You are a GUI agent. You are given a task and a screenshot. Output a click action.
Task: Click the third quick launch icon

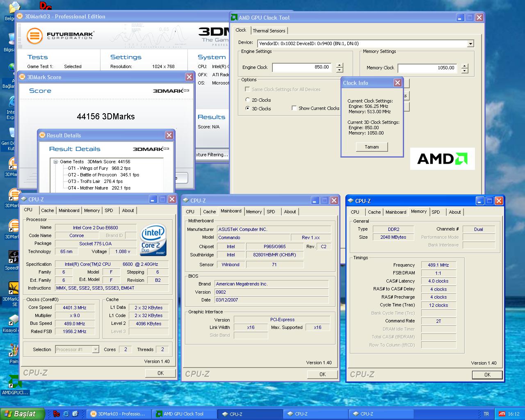pos(75,414)
